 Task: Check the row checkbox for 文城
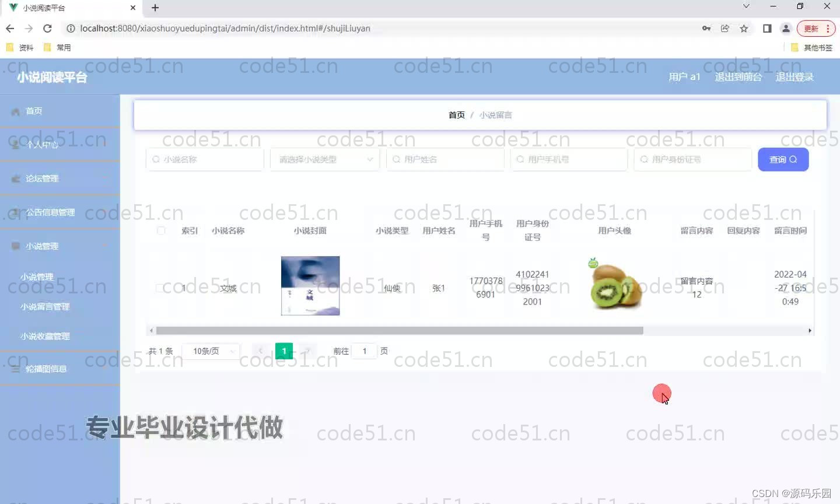pyautogui.click(x=161, y=286)
